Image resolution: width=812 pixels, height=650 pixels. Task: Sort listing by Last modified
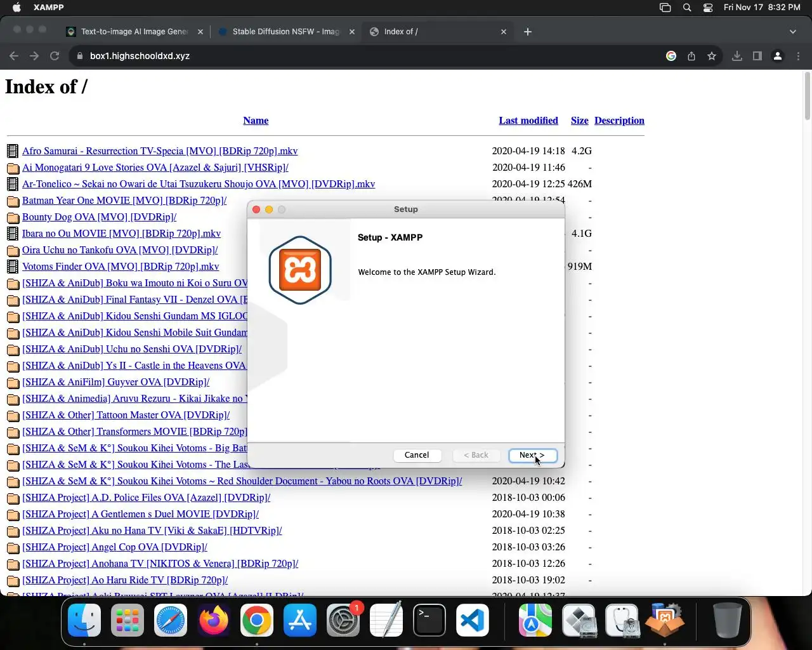(528, 121)
